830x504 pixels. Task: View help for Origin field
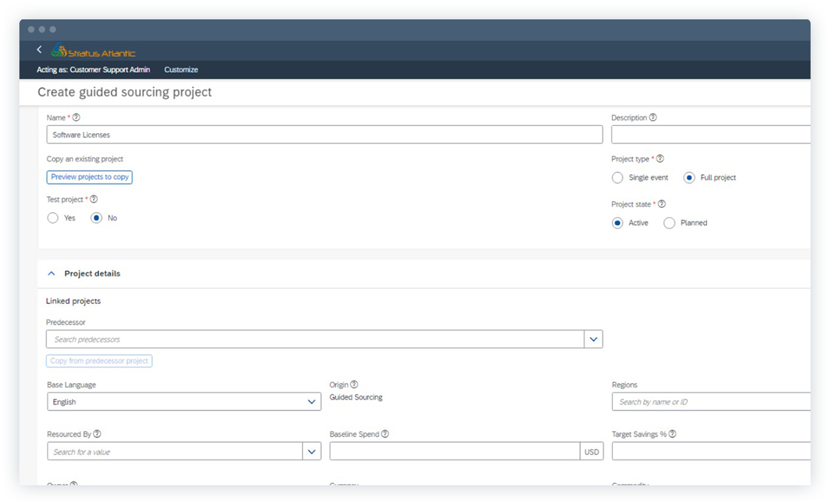[354, 384]
